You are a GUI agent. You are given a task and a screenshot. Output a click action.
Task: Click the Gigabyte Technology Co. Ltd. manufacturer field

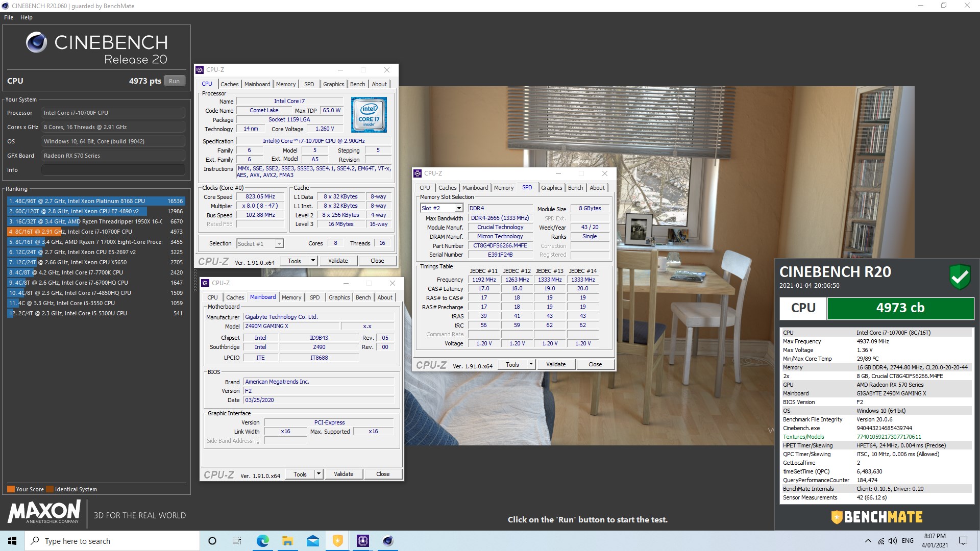pyautogui.click(x=318, y=317)
